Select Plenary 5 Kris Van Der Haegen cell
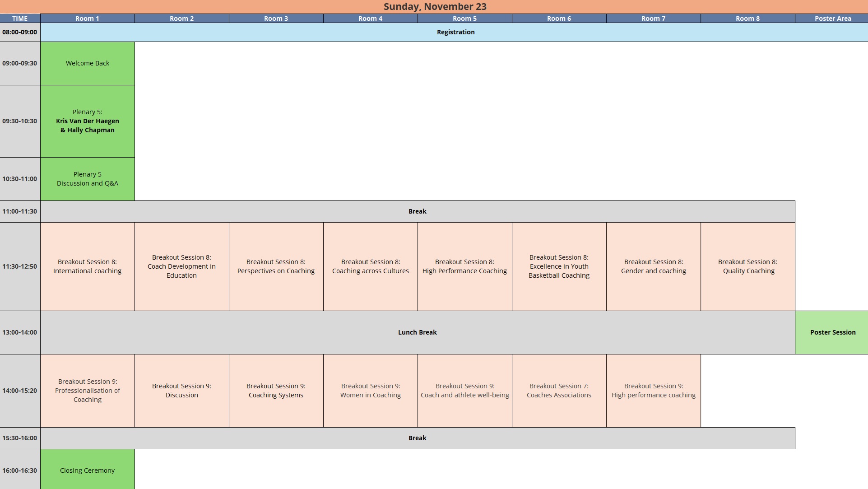This screenshot has width=868, height=489. 88,121
